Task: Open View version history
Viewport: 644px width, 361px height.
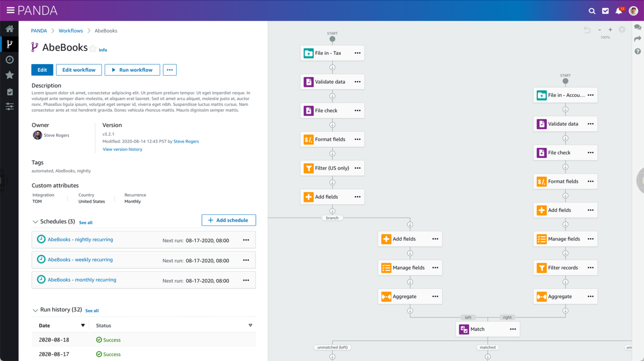Action: click(122, 149)
